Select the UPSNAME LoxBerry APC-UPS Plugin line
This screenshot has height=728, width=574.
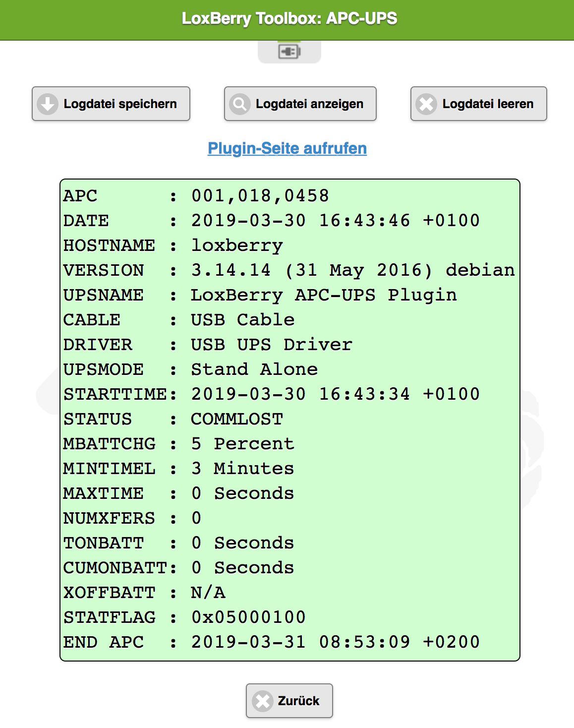[x=260, y=295]
